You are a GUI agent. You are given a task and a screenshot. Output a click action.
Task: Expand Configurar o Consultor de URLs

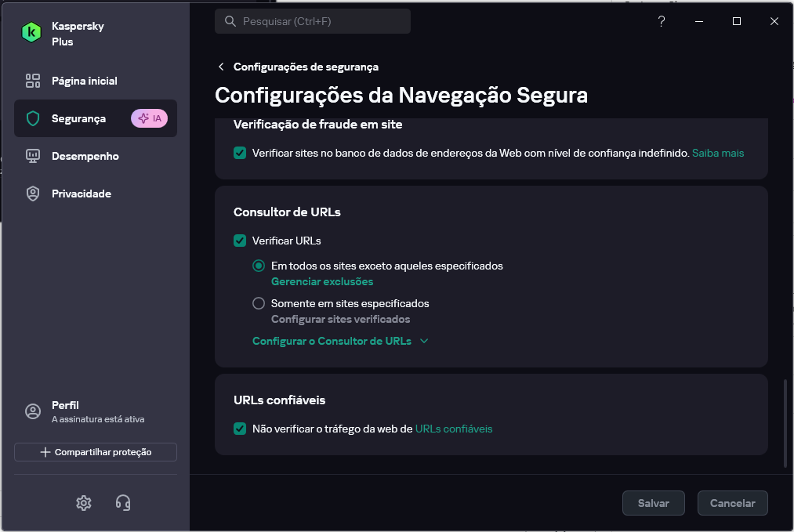coord(340,341)
